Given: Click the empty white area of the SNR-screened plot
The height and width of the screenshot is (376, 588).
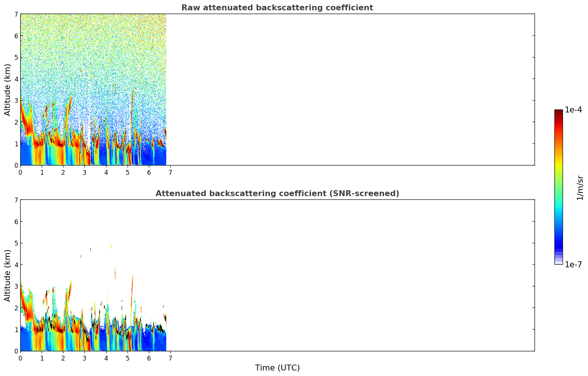Looking at the screenshot, I should [x=350, y=275].
